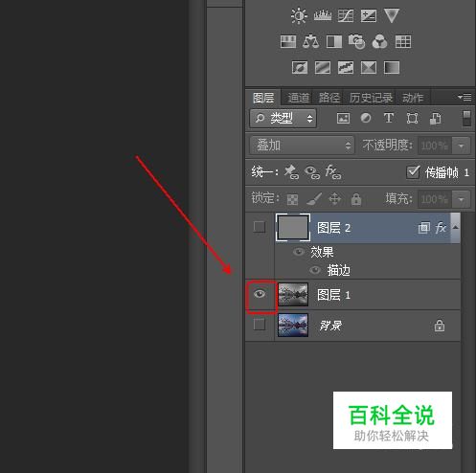
Task: Click the 背景 layer lock icon
Action: pyautogui.click(x=440, y=326)
